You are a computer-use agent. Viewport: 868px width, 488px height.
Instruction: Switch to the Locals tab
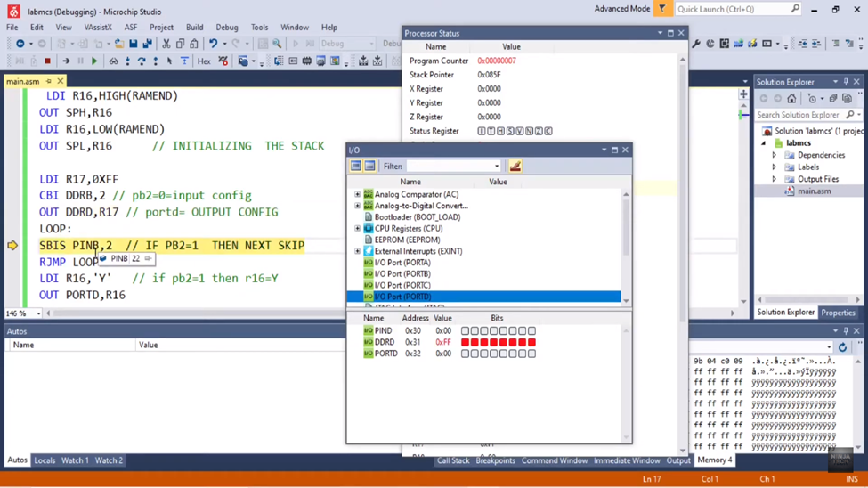pos(45,460)
